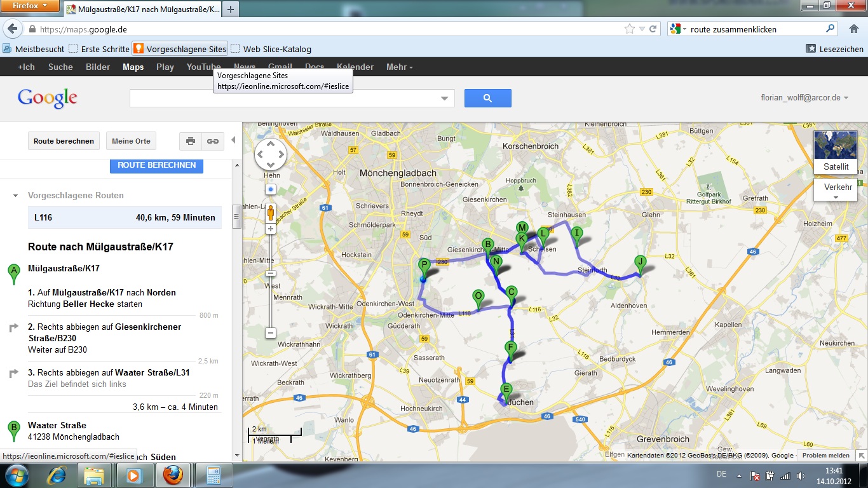Open the Meine Orte button
Viewport: 868px width, 488px height.
click(132, 141)
